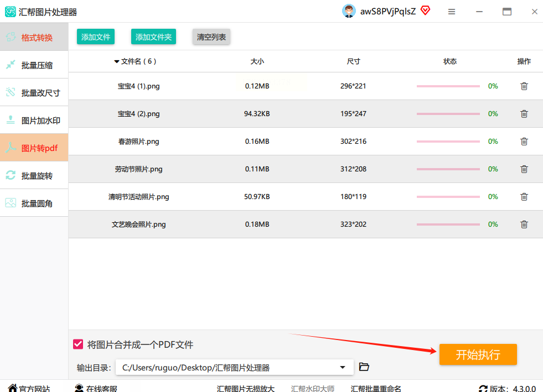This screenshot has height=392, width=543.
Task: Sort list by 文件名 column arrow
Action: (x=117, y=61)
